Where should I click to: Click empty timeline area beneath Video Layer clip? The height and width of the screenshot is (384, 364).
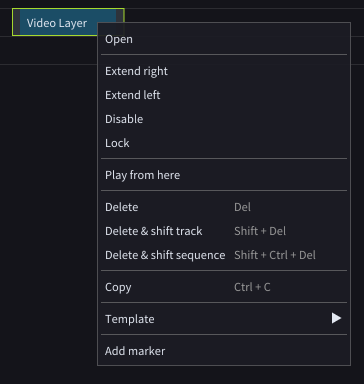pos(48,50)
